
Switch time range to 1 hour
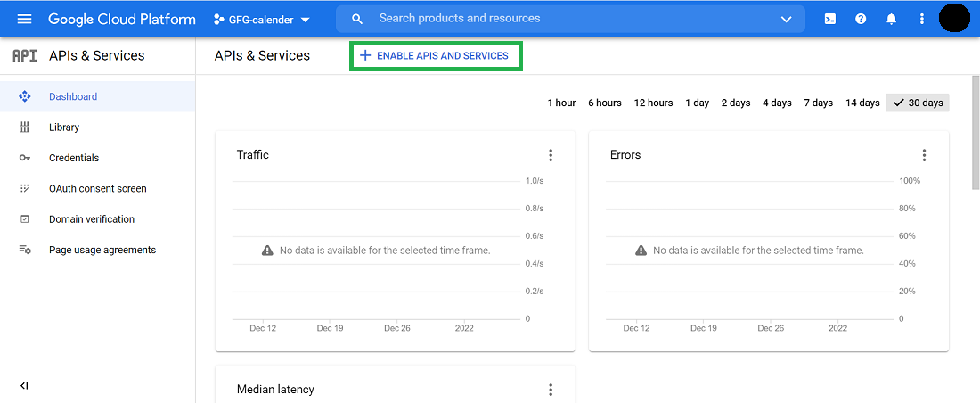(561, 103)
